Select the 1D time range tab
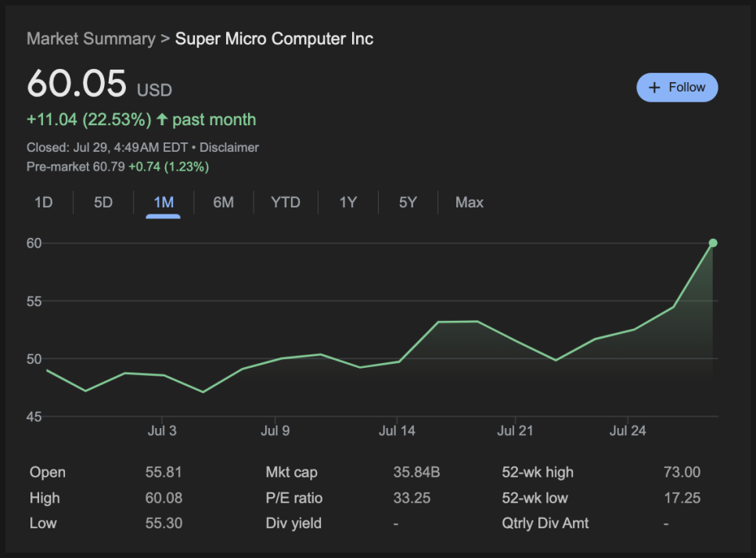This screenshot has height=558, width=756. click(43, 203)
